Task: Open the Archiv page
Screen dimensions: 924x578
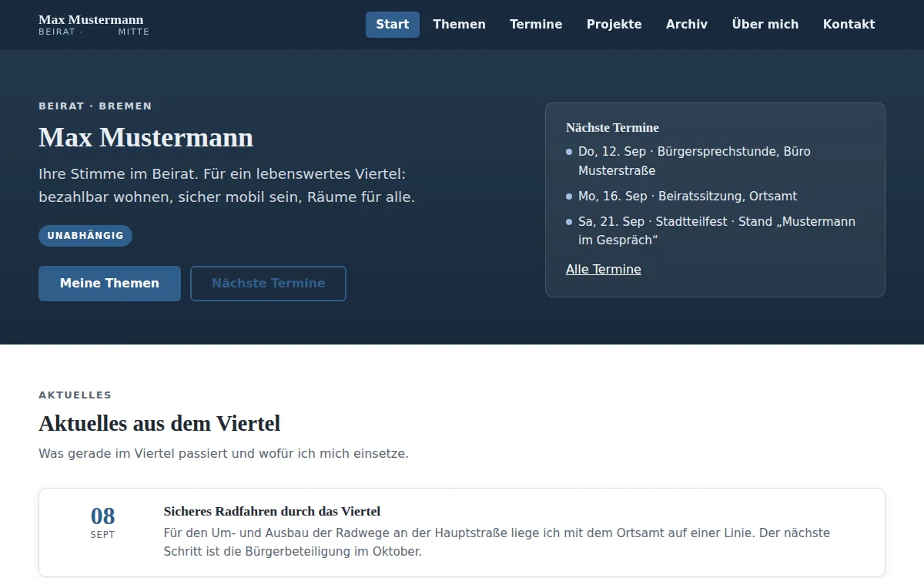Action: pos(686,25)
